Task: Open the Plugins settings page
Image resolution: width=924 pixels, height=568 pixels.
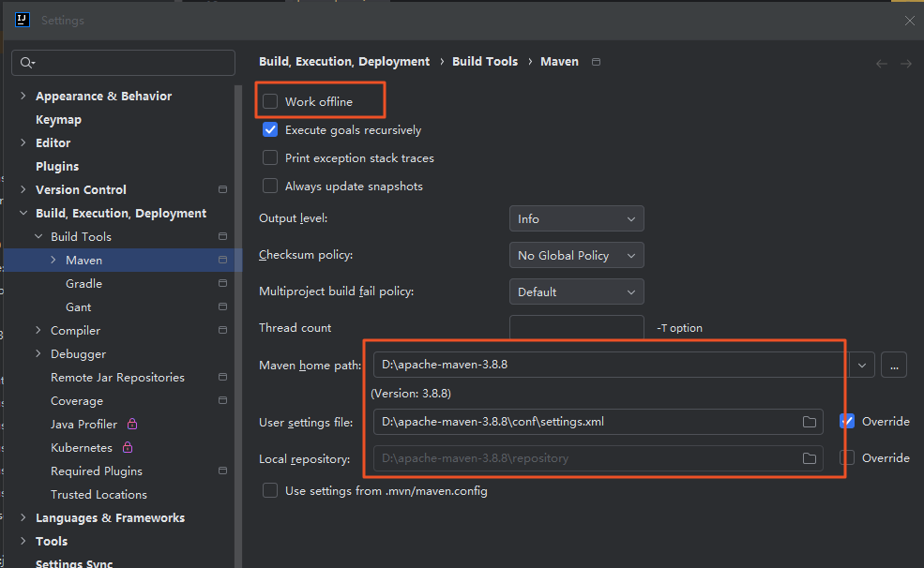Action: tap(57, 167)
